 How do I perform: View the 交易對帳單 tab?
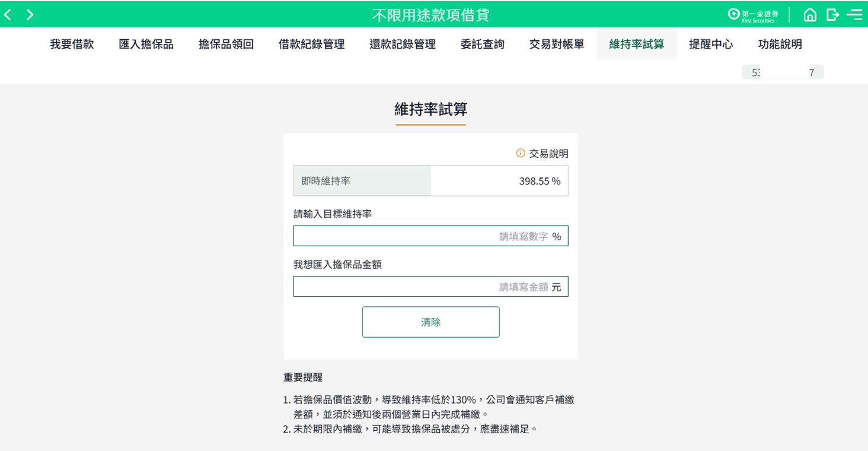[x=557, y=45]
